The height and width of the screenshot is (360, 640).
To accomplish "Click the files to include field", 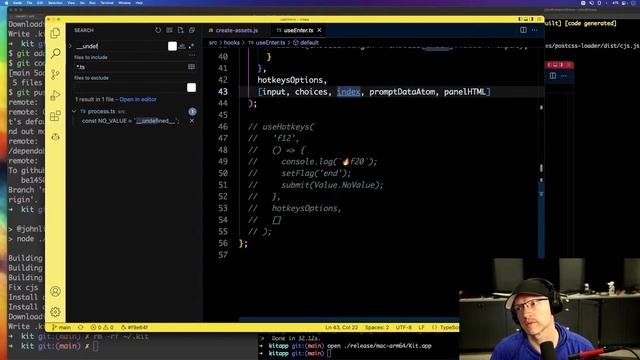I will point(130,67).
